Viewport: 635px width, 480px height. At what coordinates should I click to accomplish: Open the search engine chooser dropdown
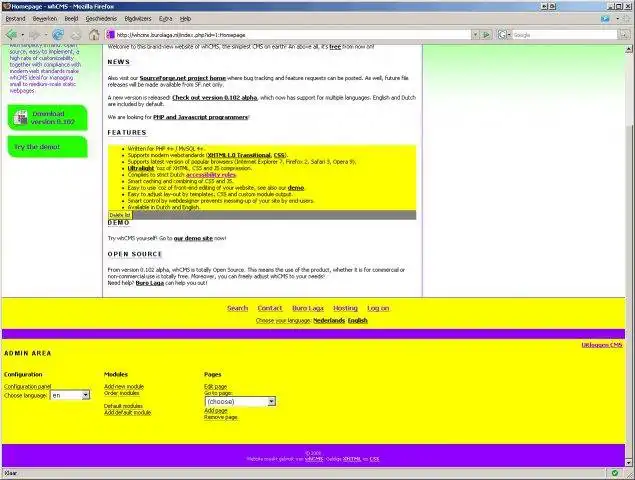click(509, 35)
